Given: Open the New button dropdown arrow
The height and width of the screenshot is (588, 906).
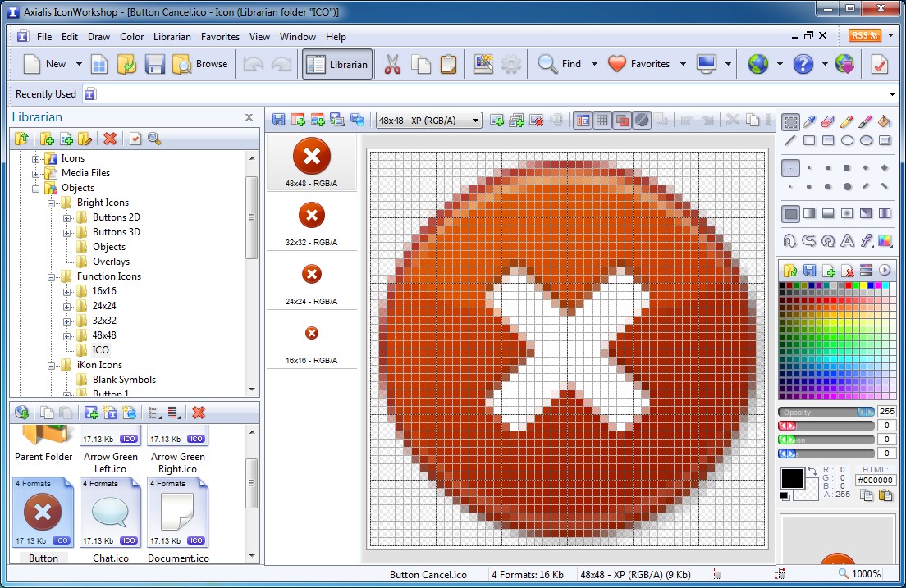Looking at the screenshot, I should [x=79, y=64].
